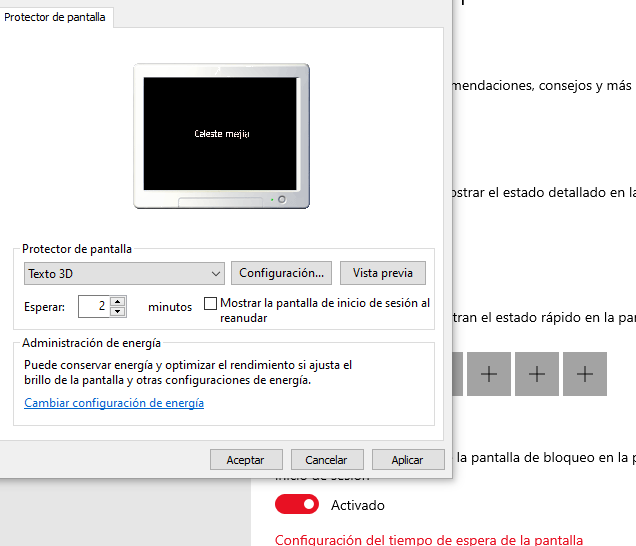636x546 pixels.
Task: Increase wait minutes with the up arrow
Action: coord(118,301)
